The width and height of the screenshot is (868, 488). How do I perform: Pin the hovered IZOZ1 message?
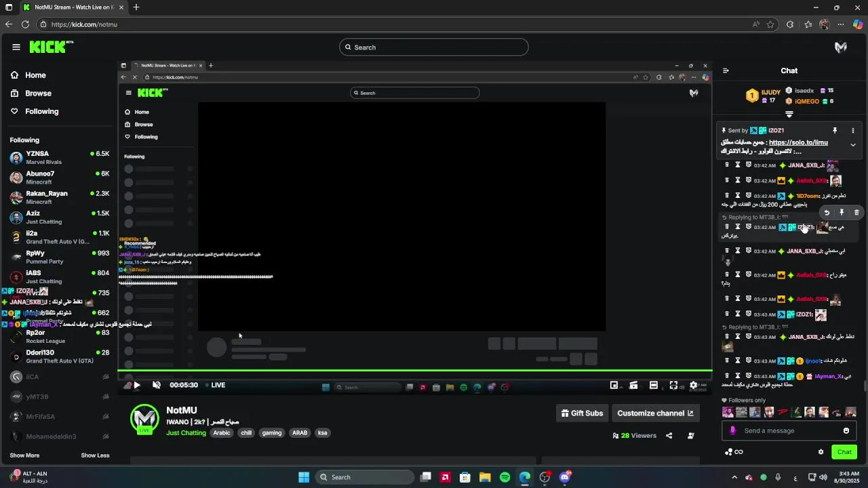pos(842,213)
